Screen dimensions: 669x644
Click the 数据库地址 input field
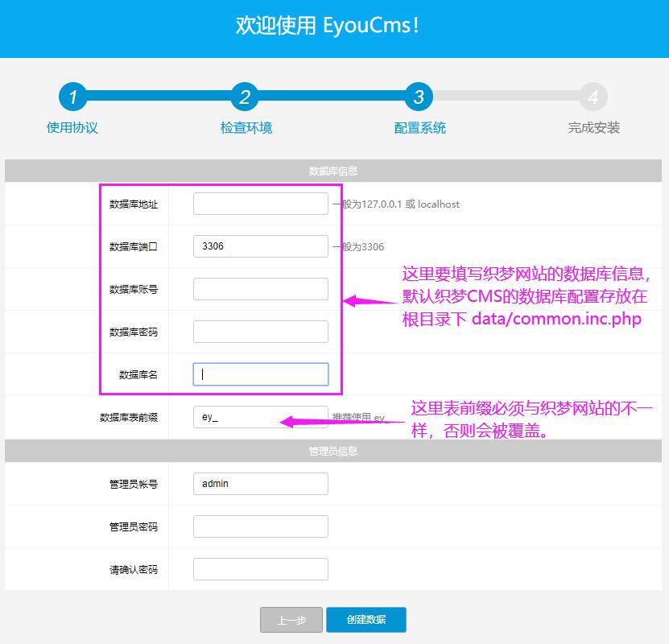click(x=259, y=204)
